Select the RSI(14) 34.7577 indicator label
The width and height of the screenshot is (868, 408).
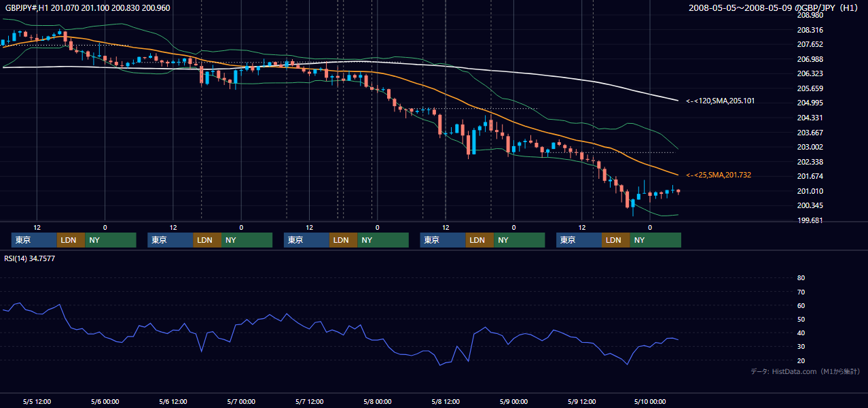(30, 258)
